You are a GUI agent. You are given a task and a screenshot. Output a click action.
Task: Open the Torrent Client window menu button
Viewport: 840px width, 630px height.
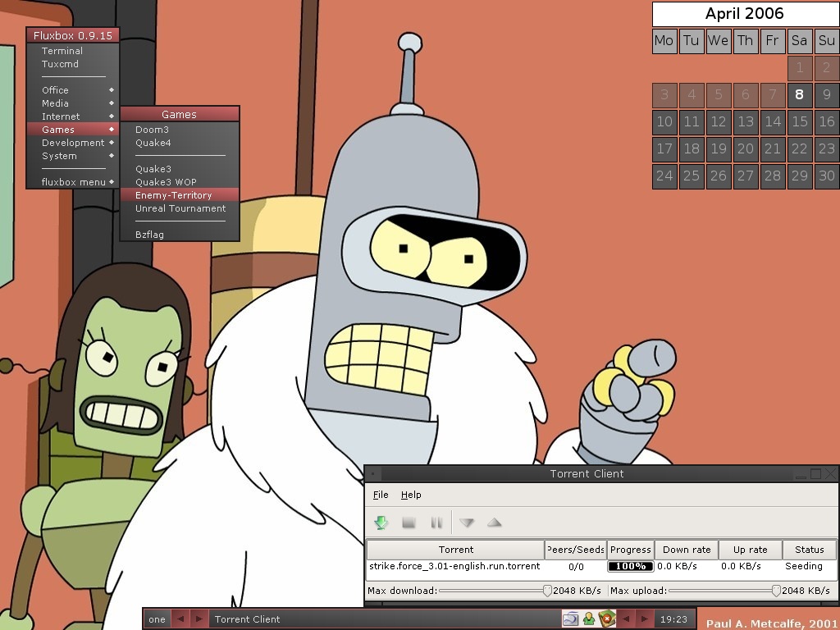[373, 473]
